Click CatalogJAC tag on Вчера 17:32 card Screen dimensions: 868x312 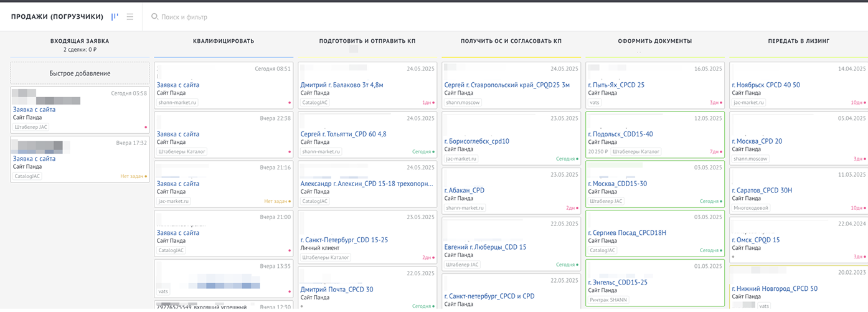[x=27, y=176]
